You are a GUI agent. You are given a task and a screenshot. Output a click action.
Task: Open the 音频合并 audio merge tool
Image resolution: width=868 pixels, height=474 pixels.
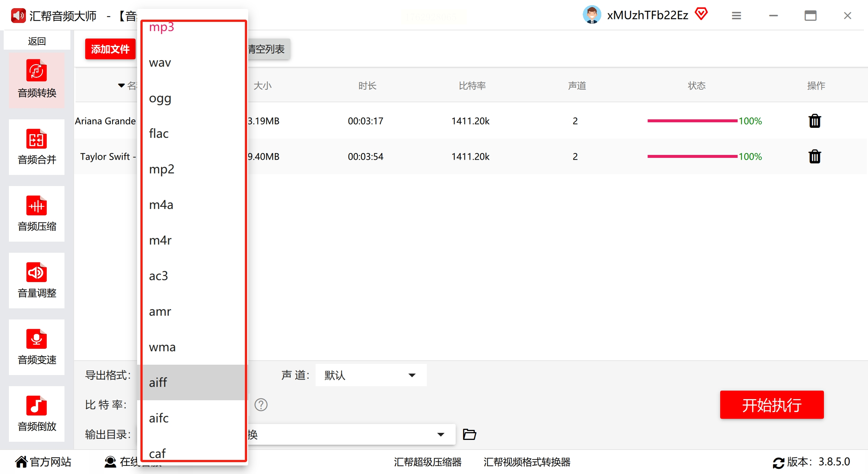coord(37,147)
